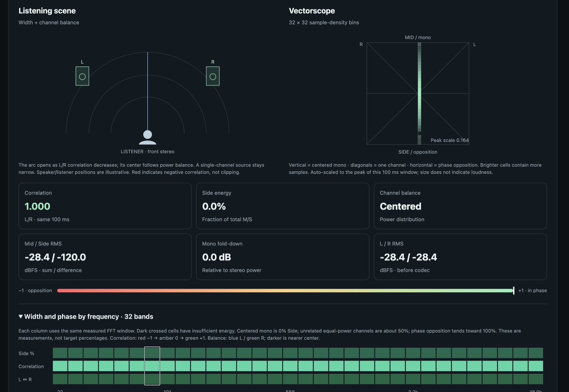Viewport: 569px width, 392px height.
Task: Click the −1 · opposition meter label
Action: 35,290
